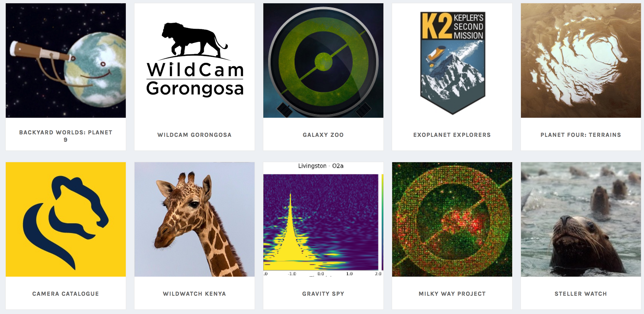Go to Planet Four: Terrains title
The image size is (644, 314).
pyautogui.click(x=581, y=135)
